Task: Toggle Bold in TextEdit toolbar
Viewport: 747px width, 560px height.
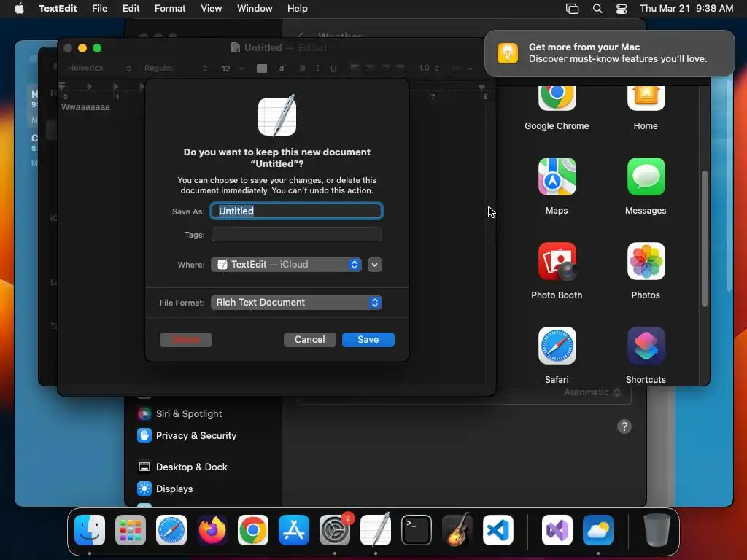Action: (x=303, y=68)
